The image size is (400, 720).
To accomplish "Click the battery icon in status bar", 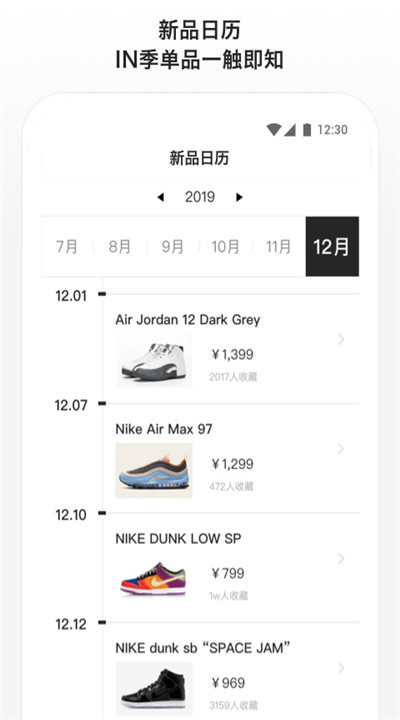I will point(307,130).
